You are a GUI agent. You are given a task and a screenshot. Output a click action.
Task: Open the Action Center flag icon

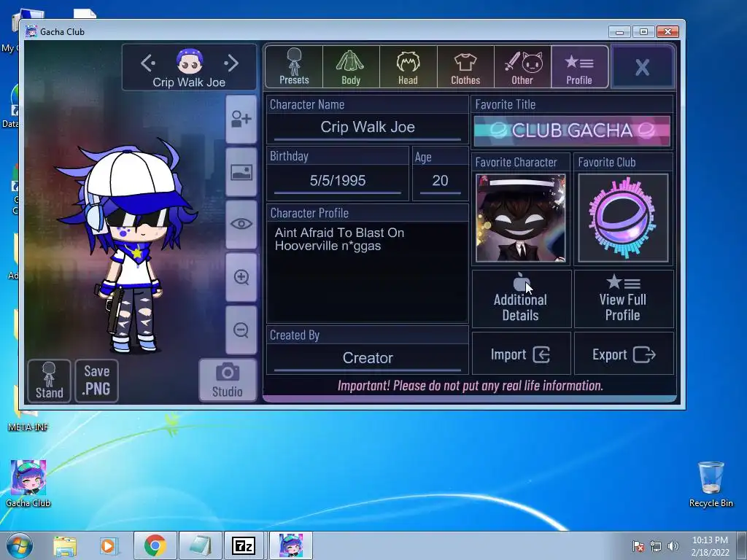point(638,546)
